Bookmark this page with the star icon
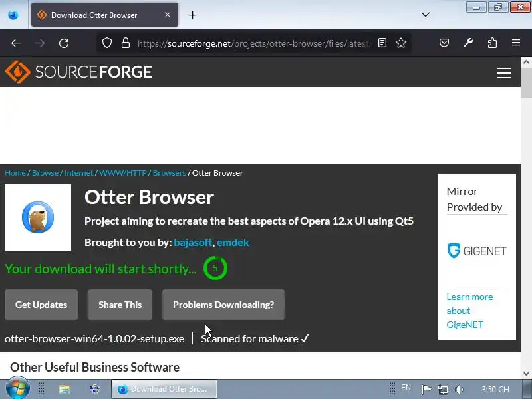 tap(401, 43)
